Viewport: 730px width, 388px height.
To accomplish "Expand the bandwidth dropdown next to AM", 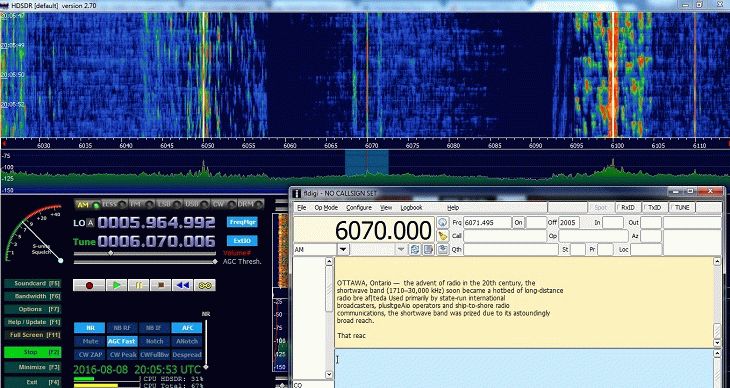I will point(401,250).
